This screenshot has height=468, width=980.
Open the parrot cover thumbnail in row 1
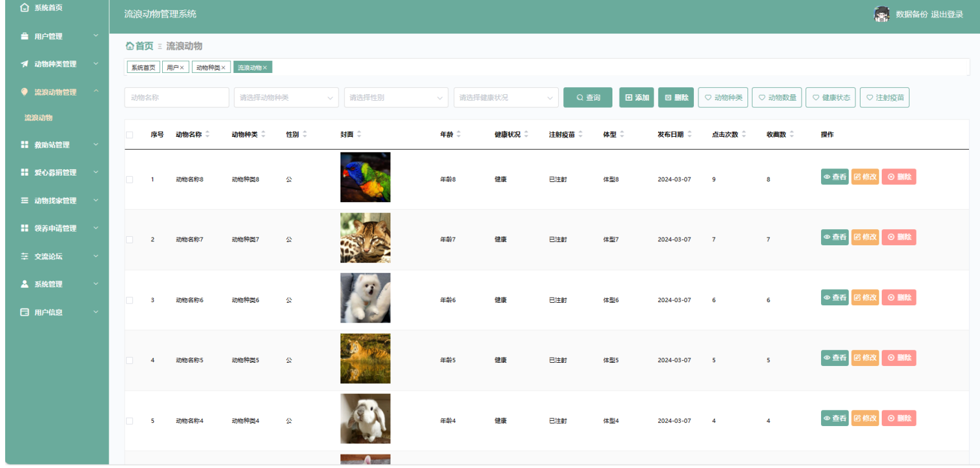[366, 177]
